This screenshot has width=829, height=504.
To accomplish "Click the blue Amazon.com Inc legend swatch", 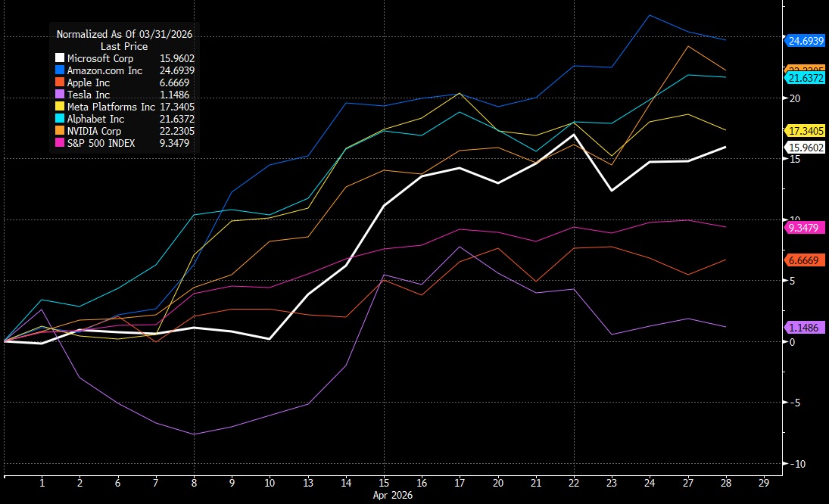I will tap(60, 70).
